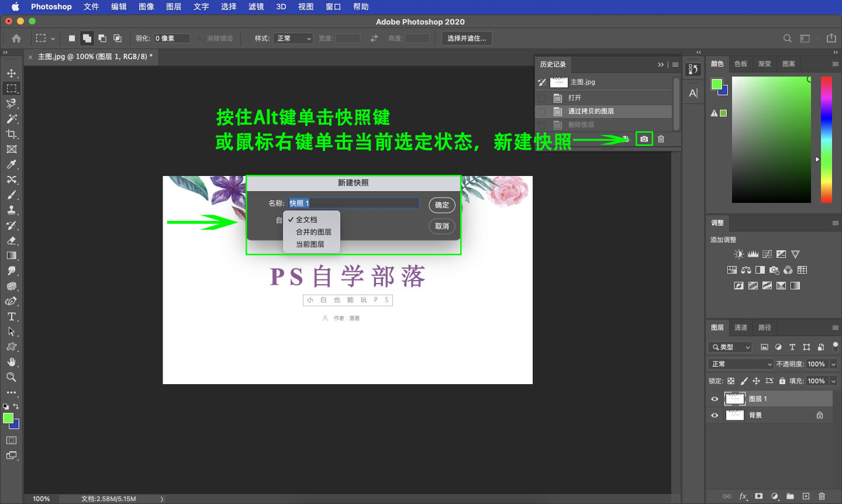Click the Add layer style fx icon
Image resolution: width=842 pixels, height=504 pixels.
click(743, 496)
